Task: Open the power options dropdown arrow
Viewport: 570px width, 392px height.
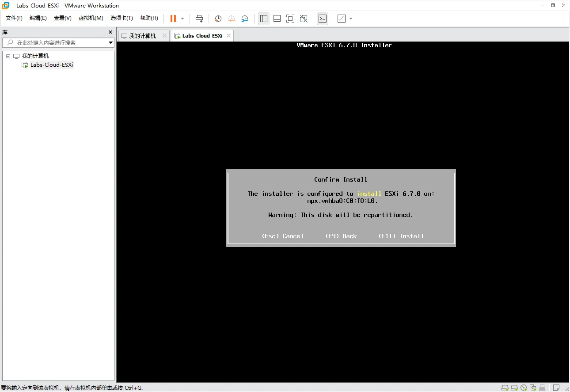Action: tap(182, 19)
